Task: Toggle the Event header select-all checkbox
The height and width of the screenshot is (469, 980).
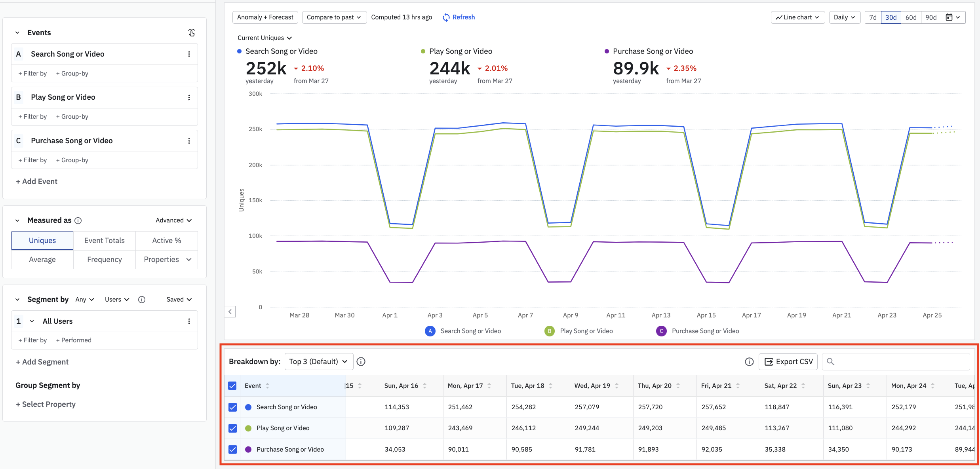Action: click(232, 386)
